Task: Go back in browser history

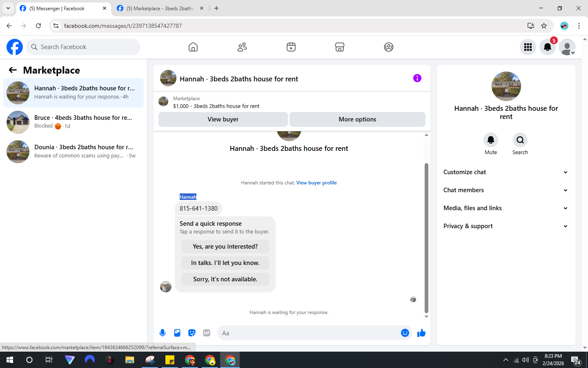Action: (9, 26)
